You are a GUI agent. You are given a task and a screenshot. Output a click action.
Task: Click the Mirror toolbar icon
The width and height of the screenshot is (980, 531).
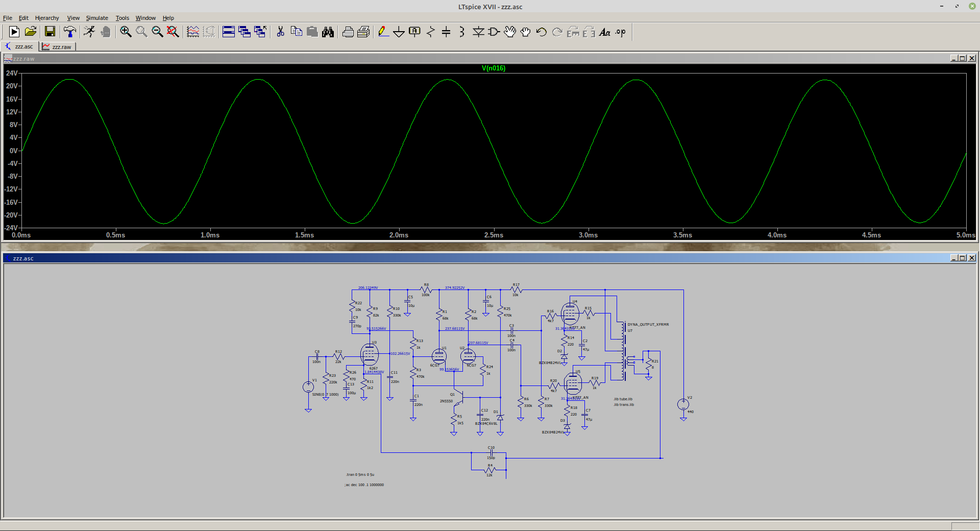point(589,32)
